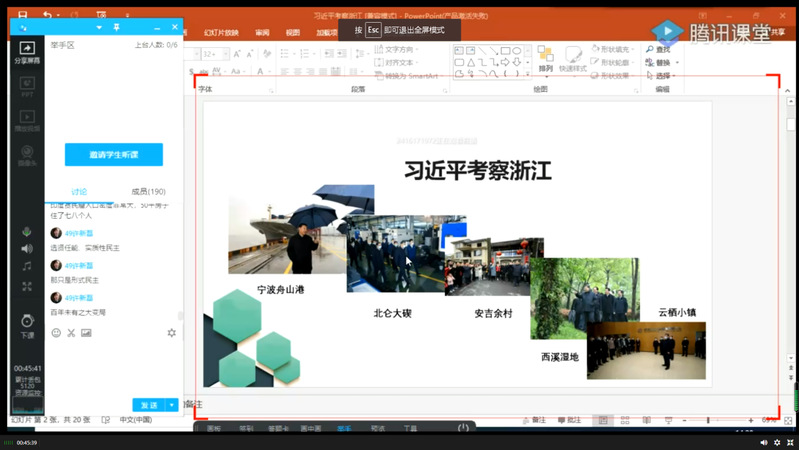
Task: Expand the shapes gallery more arrow
Action: tap(528, 74)
